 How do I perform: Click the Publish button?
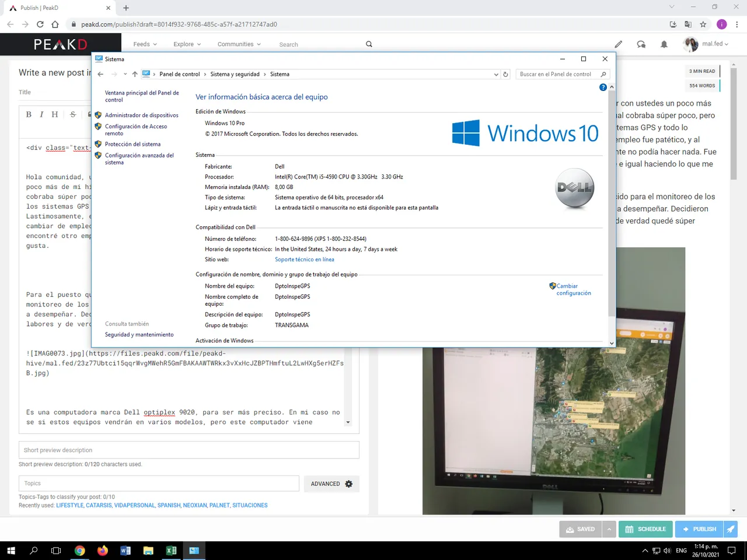pyautogui.click(x=699, y=529)
